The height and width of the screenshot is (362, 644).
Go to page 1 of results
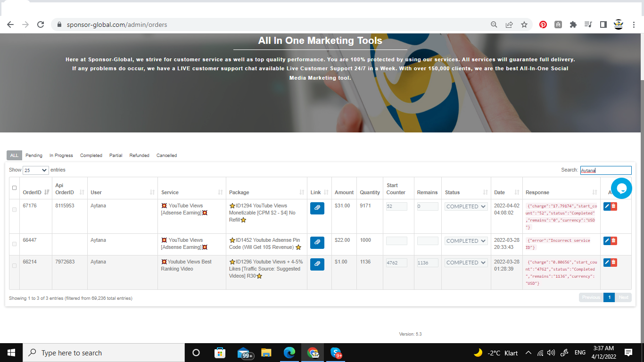(x=609, y=297)
